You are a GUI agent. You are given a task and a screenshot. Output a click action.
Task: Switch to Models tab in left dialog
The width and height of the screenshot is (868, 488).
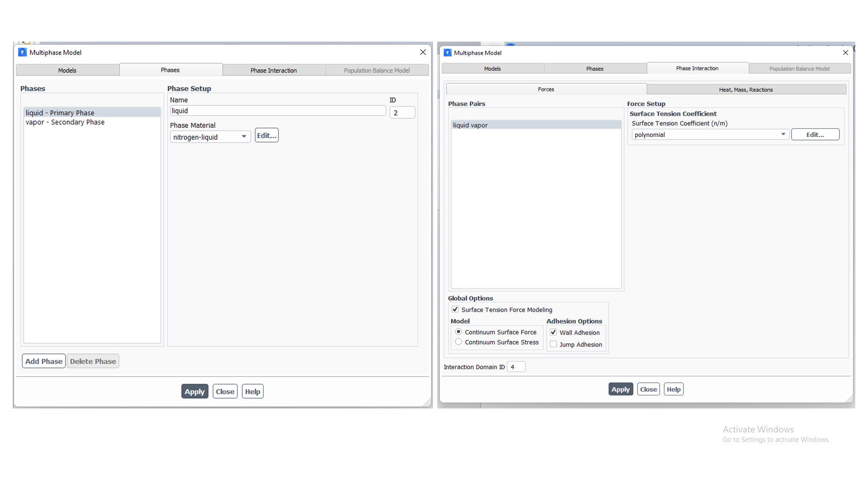point(67,70)
